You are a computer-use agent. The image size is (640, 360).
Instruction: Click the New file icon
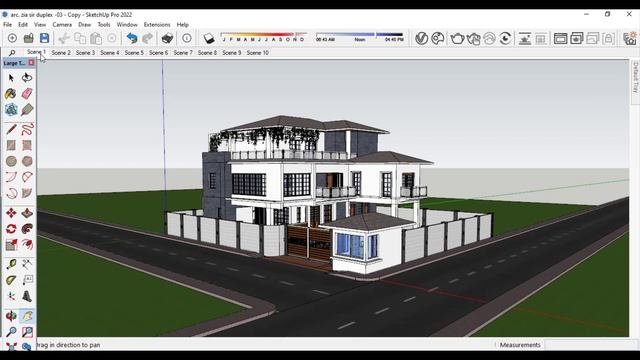point(12,38)
